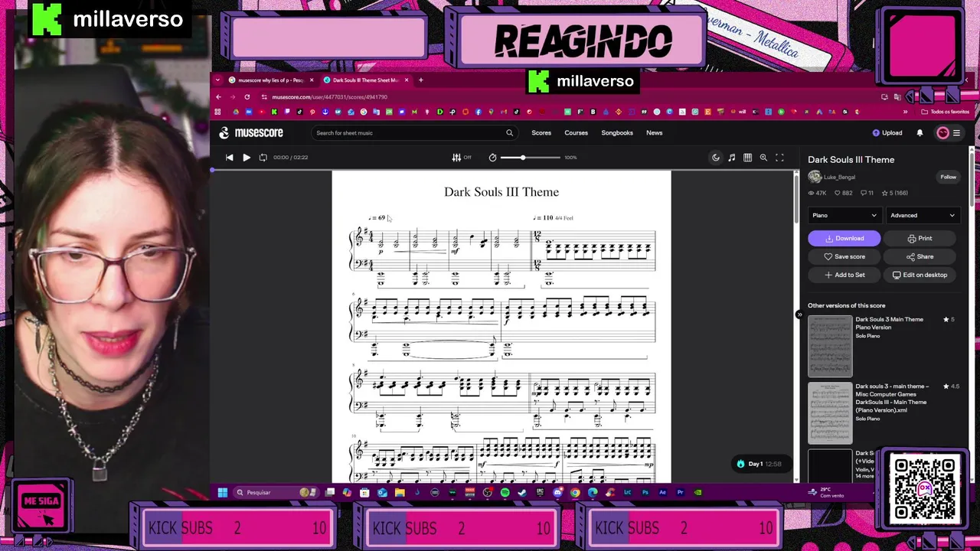The height and width of the screenshot is (551, 980).
Task: Click the metronome tempo icon
Action: [492, 157]
